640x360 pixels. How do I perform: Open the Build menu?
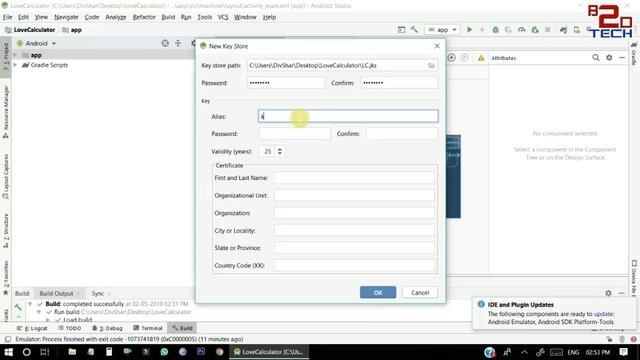tap(168, 17)
